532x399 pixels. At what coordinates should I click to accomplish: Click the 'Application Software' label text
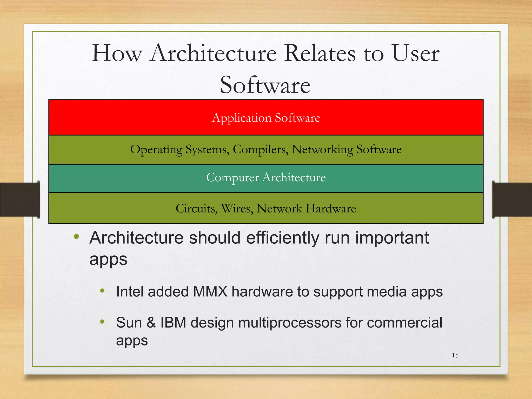(x=266, y=118)
